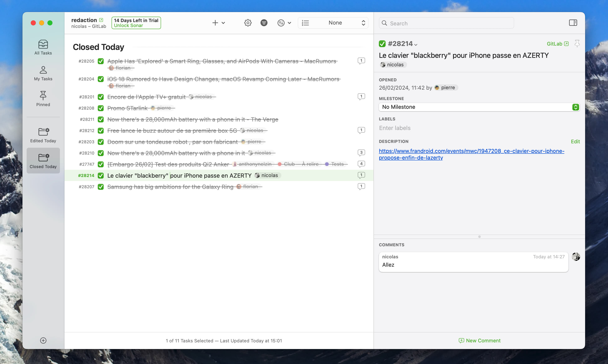
Task: Click the Search field
Action: point(446,23)
